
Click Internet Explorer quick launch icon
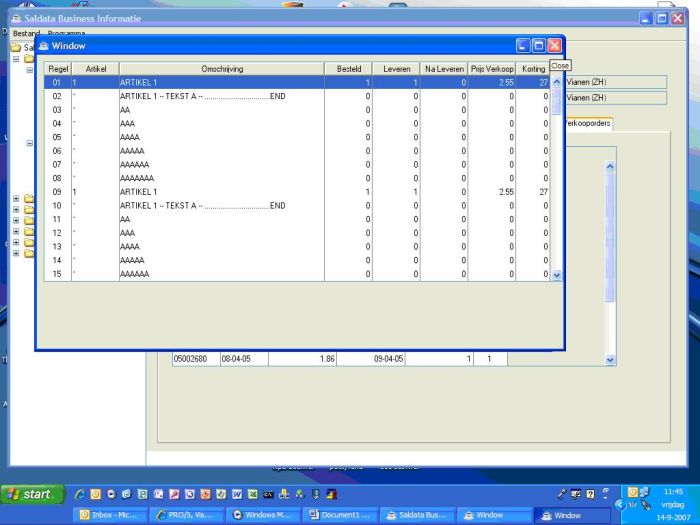pos(79,494)
